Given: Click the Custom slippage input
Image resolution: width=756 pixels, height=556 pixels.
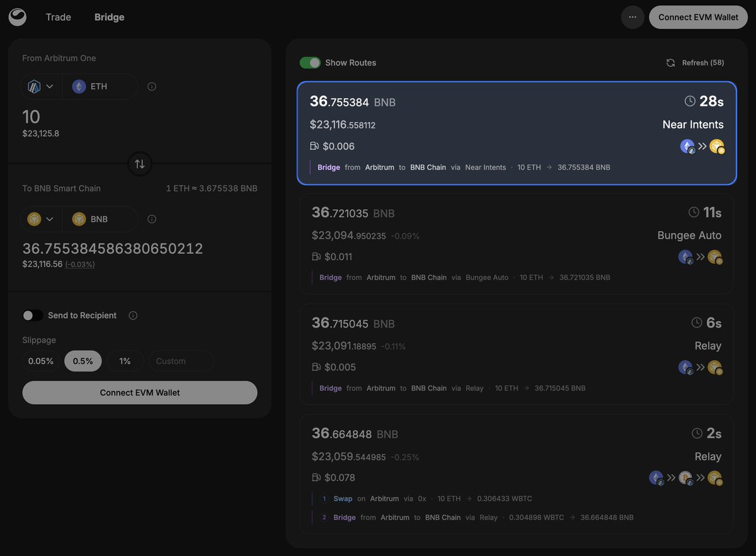Looking at the screenshot, I should pyautogui.click(x=181, y=361).
